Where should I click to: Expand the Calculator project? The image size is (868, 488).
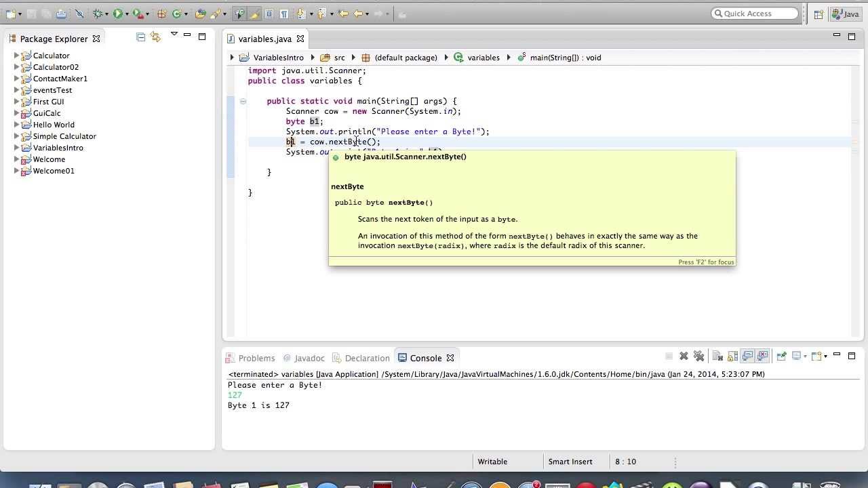click(x=17, y=56)
